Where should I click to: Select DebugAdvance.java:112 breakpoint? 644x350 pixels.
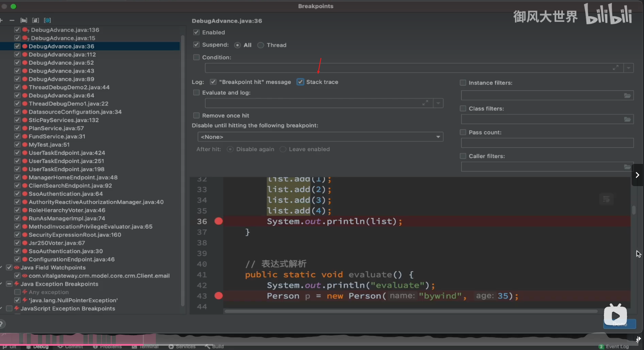tap(62, 55)
